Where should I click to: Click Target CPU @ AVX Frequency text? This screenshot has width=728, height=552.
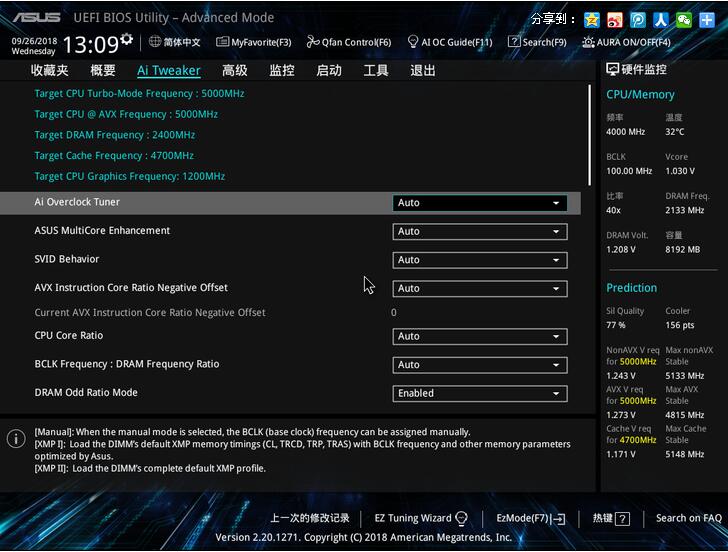[126, 114]
